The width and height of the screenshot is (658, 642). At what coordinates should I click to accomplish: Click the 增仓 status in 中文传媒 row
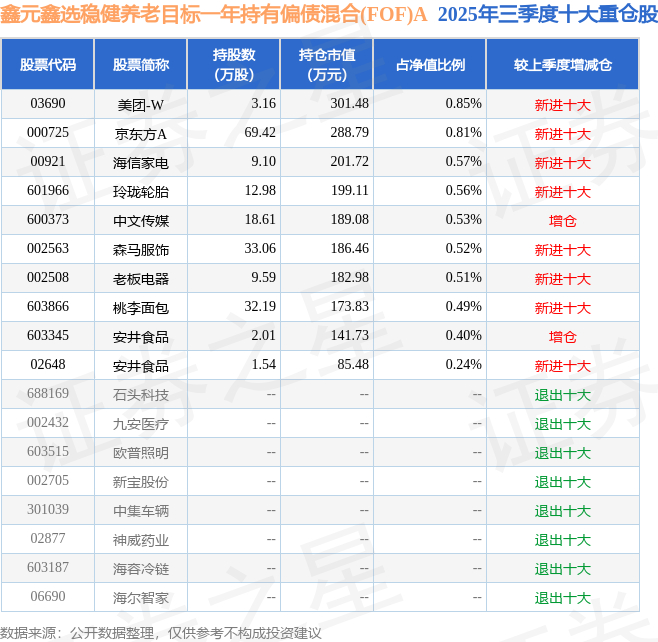pyautogui.click(x=563, y=221)
